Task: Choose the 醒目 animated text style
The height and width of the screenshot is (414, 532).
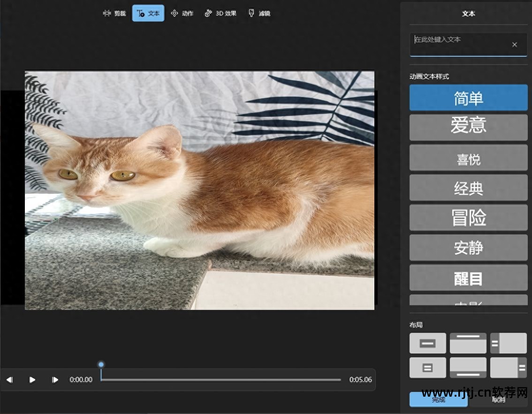Action: pos(469,278)
